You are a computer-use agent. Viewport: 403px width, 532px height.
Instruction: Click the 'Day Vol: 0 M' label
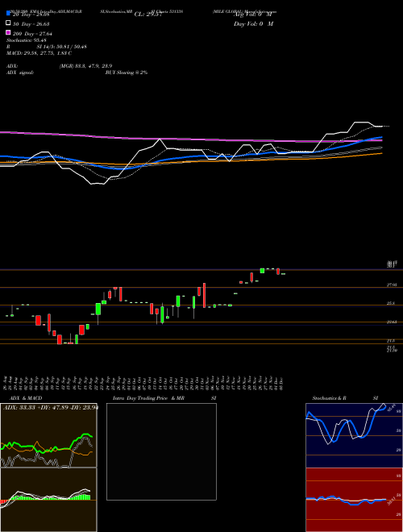(253, 23)
